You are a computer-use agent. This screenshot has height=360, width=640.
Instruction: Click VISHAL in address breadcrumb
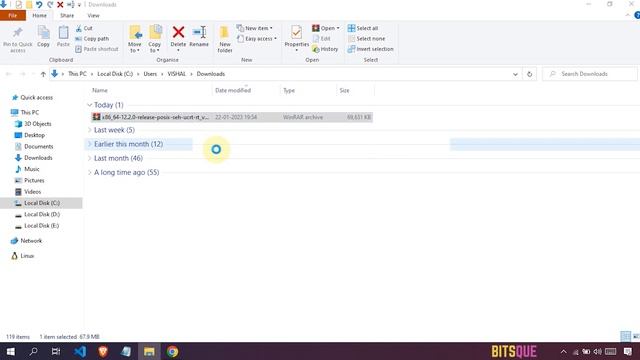(x=177, y=74)
